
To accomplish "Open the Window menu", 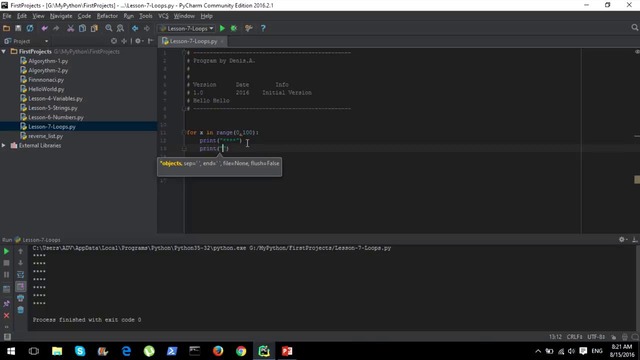I will 184,16.
